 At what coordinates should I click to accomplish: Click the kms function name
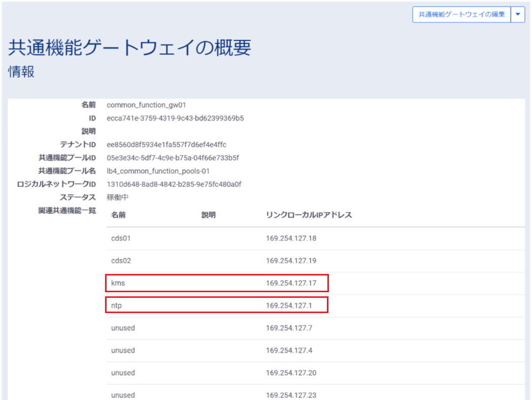[x=118, y=283]
